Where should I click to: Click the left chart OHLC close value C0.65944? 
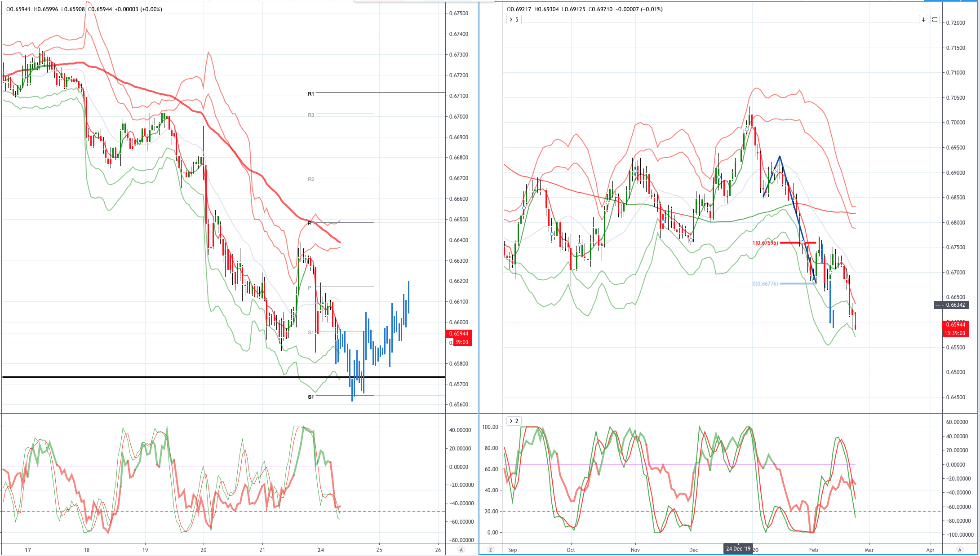100,9
